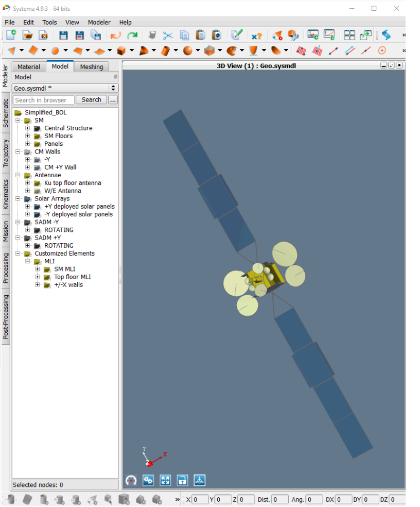Click the Delete bucket icon
The width and height of the screenshot is (420, 507).
tap(152, 35)
